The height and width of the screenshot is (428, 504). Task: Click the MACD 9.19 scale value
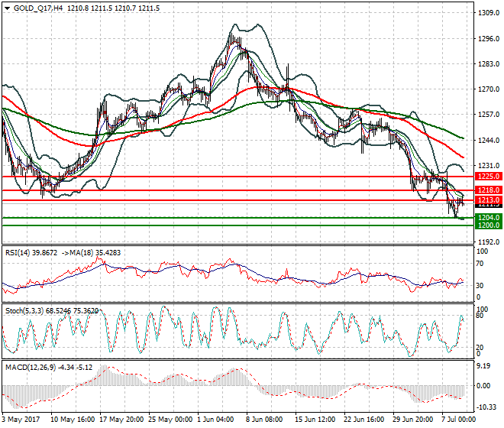coord(484,366)
